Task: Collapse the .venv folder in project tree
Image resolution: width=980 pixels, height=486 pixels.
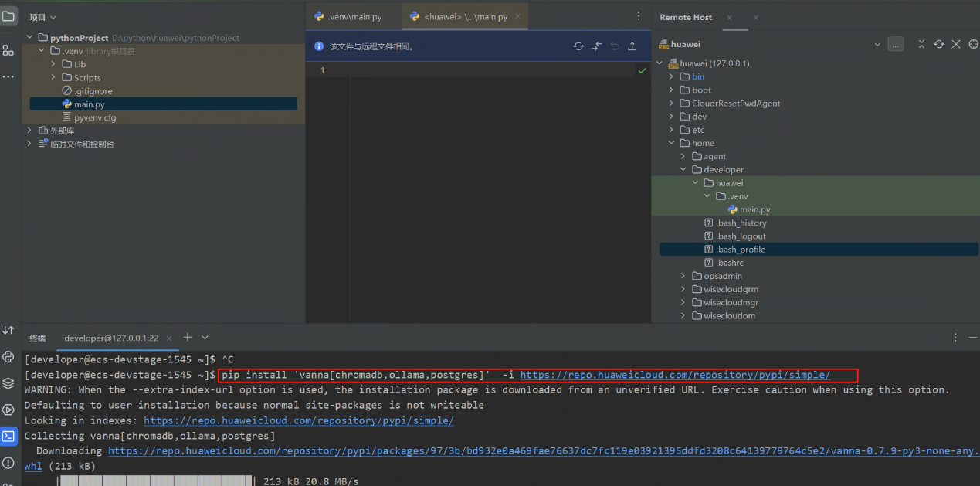Action: click(42, 51)
